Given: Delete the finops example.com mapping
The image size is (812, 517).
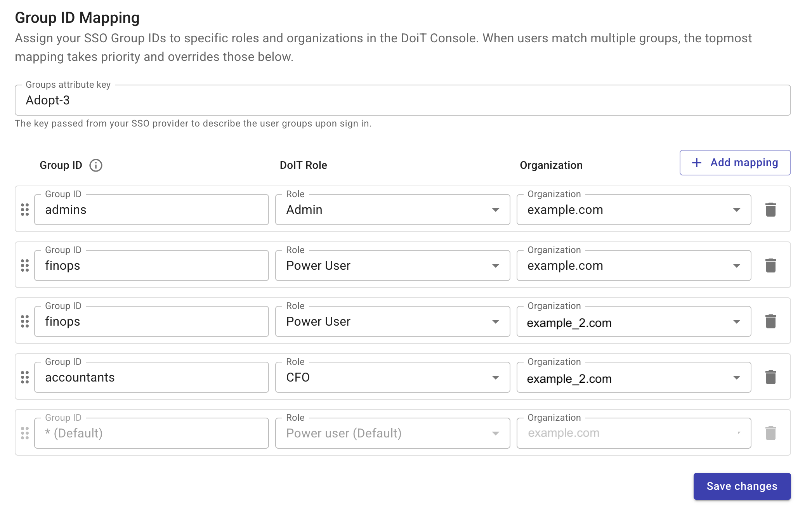Looking at the screenshot, I should coord(770,265).
